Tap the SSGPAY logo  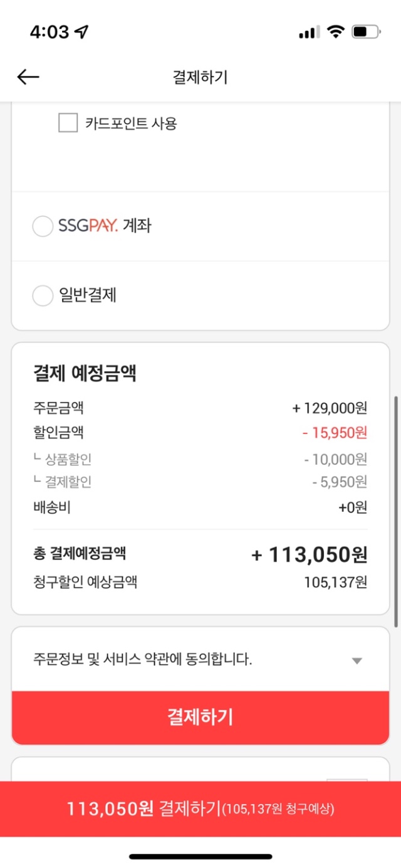pyautogui.click(x=88, y=226)
